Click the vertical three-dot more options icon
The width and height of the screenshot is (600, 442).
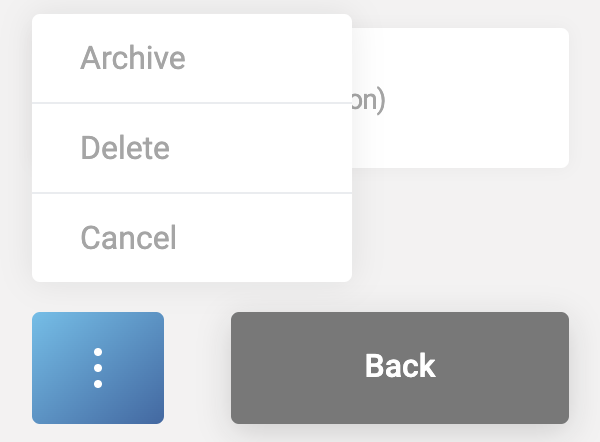click(x=98, y=368)
